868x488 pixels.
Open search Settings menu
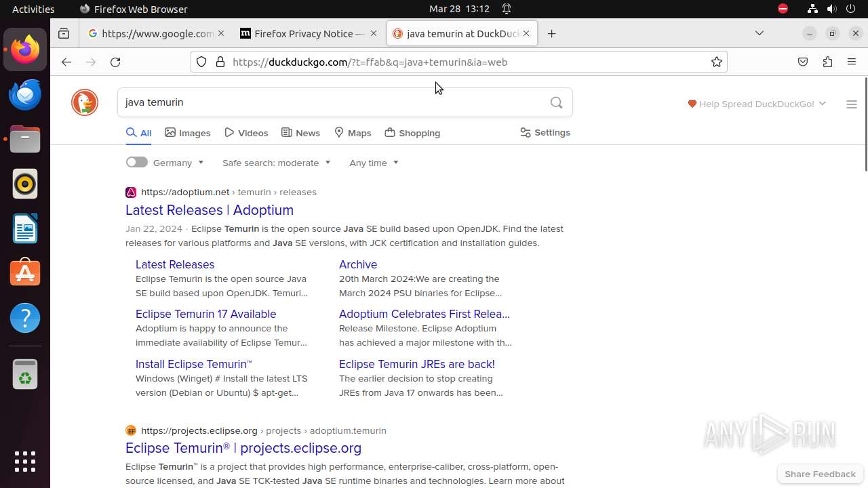point(545,132)
